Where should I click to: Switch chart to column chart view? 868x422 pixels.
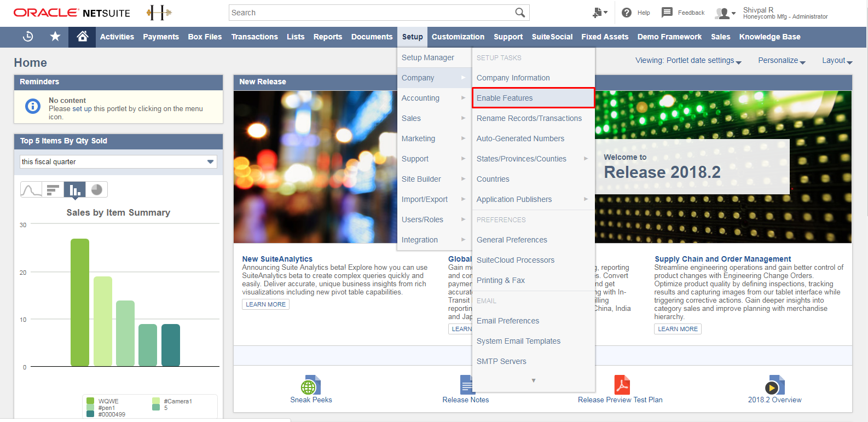pyautogui.click(x=75, y=190)
